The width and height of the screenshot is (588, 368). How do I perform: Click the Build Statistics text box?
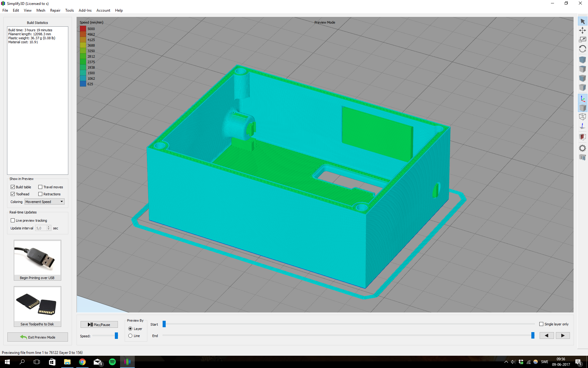38,101
